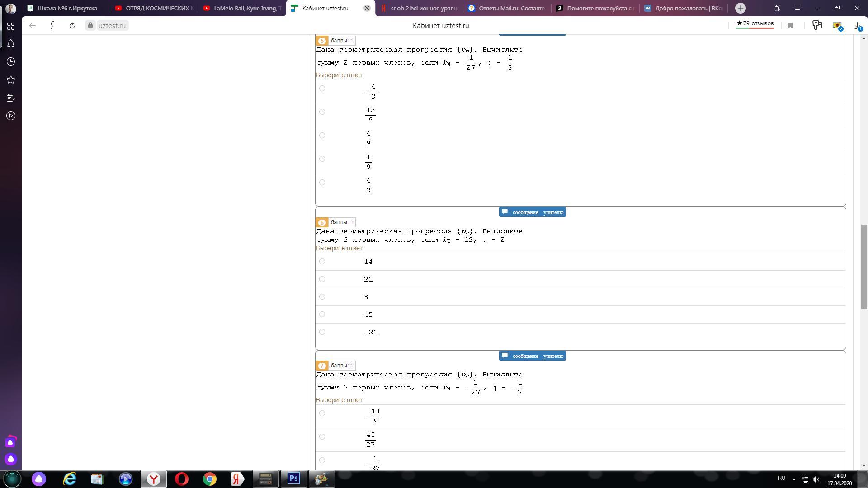Viewport: 868px width, 488px height.
Task: Pick answer 40/27 for question 7
Action: point(322,437)
